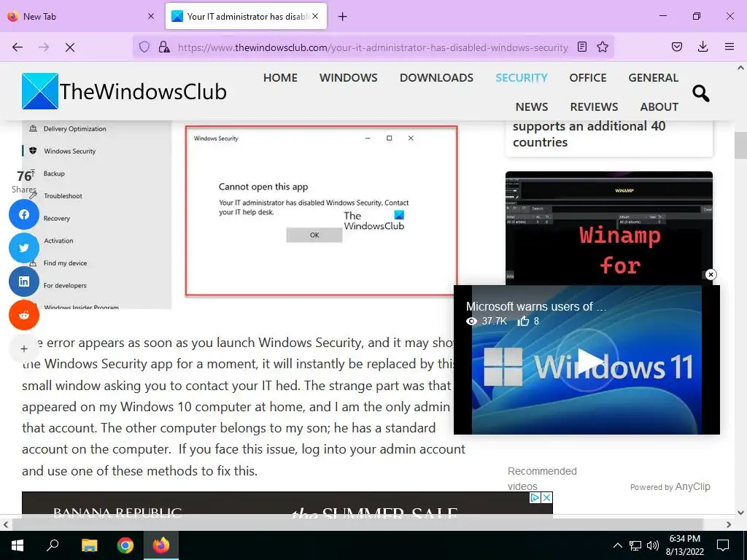Click the address bar URL
Screen dimensions: 747x560
pyautogui.click(x=373, y=47)
